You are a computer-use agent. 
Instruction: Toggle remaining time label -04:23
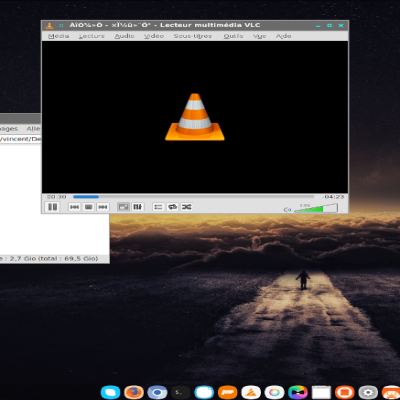click(x=334, y=197)
